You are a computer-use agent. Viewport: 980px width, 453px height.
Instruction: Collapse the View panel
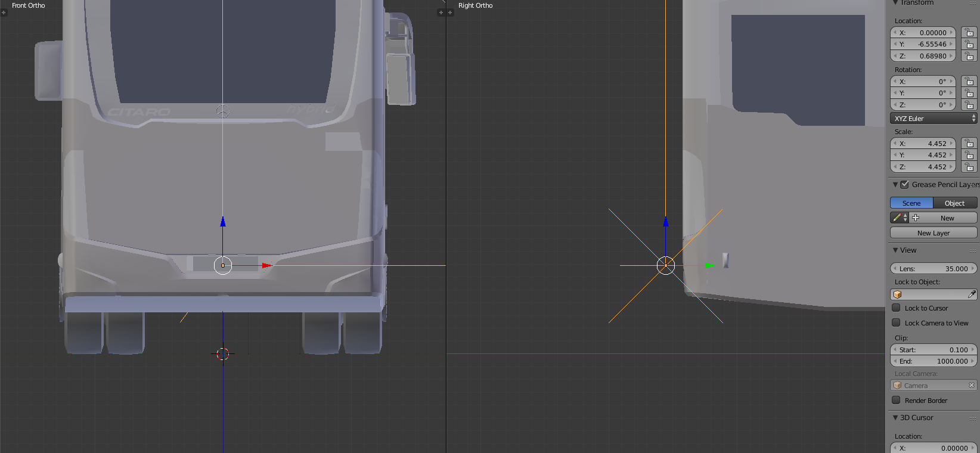coord(895,250)
